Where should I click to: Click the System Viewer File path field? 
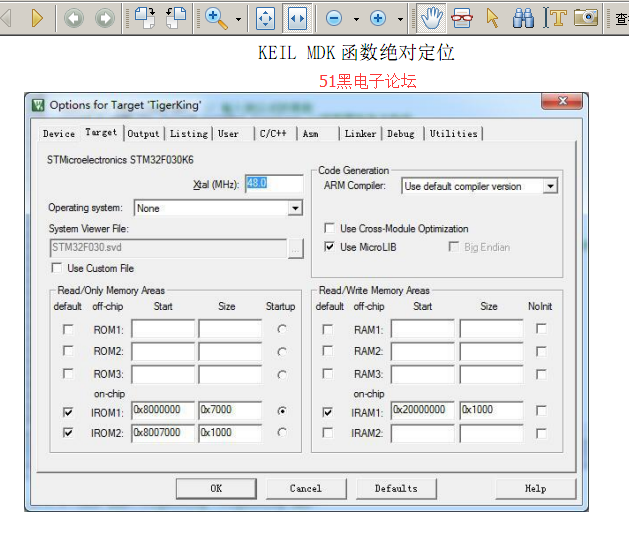pyautogui.click(x=168, y=248)
